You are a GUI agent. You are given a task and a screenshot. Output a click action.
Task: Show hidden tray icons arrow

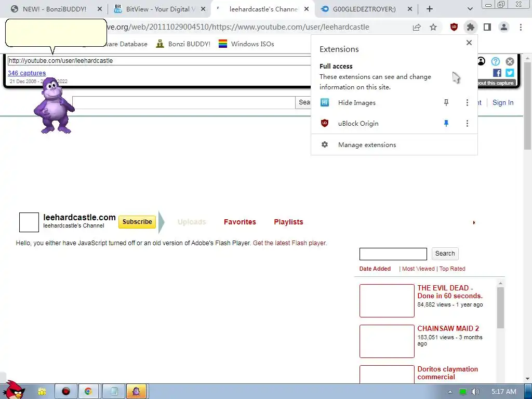point(450,392)
